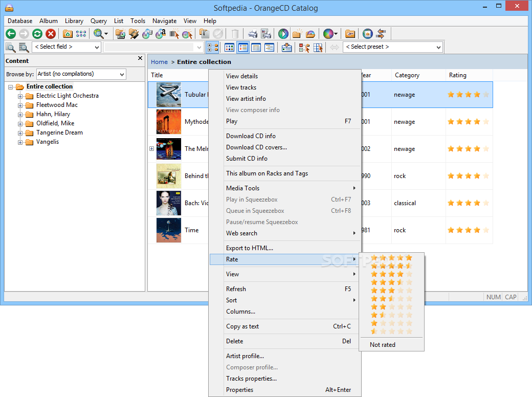Screen dimensions: 532x397
Task: Click the Category column header
Action: [418, 75]
